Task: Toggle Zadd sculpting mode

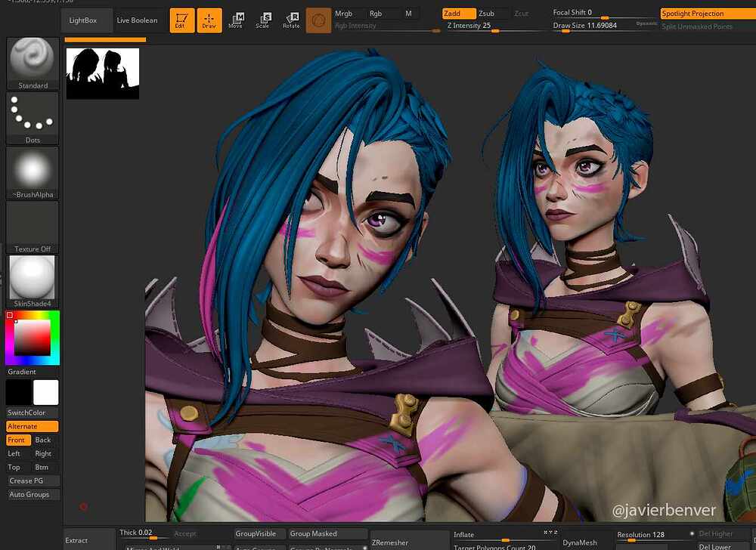Action: pos(457,13)
